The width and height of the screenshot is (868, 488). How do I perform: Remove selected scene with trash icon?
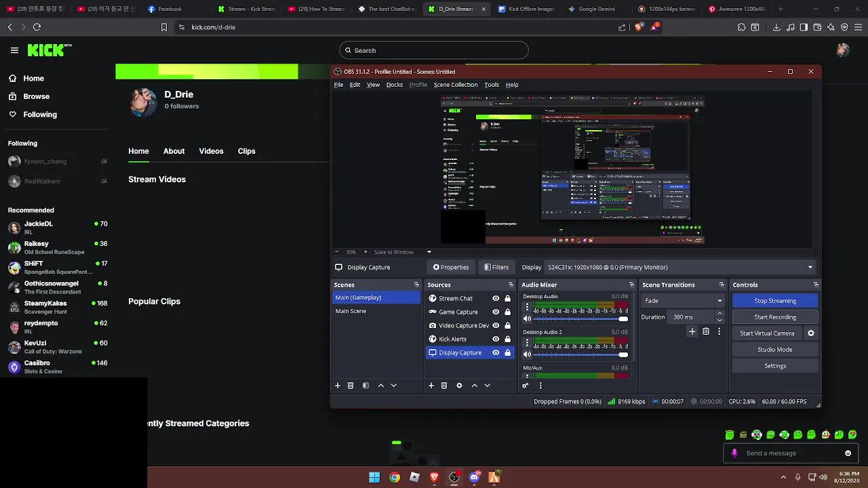pyautogui.click(x=351, y=386)
